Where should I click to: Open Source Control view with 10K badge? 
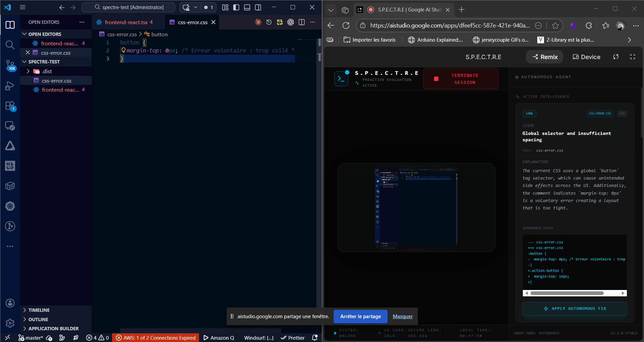(10, 65)
